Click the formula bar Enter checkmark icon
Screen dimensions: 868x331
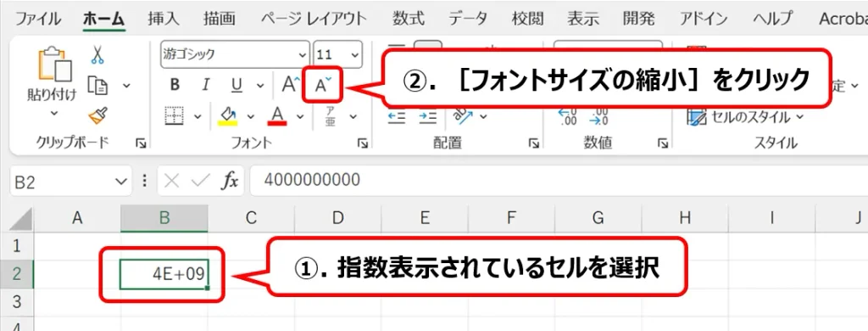point(199,181)
